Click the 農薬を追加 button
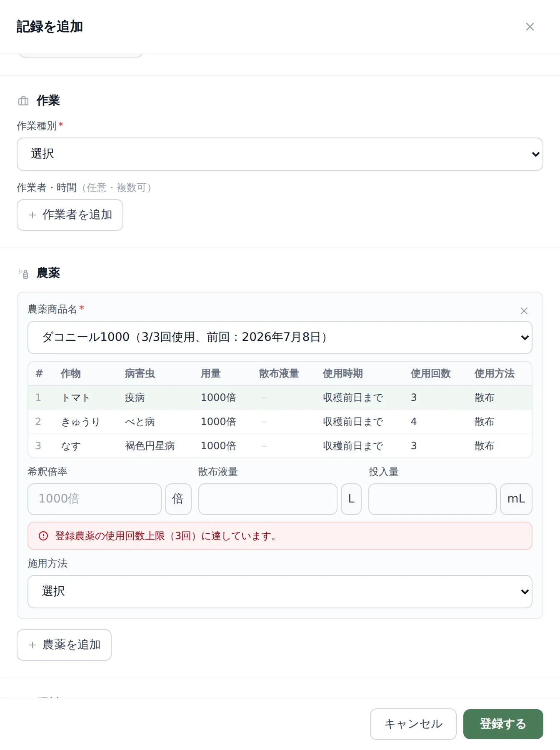 pyautogui.click(x=64, y=645)
